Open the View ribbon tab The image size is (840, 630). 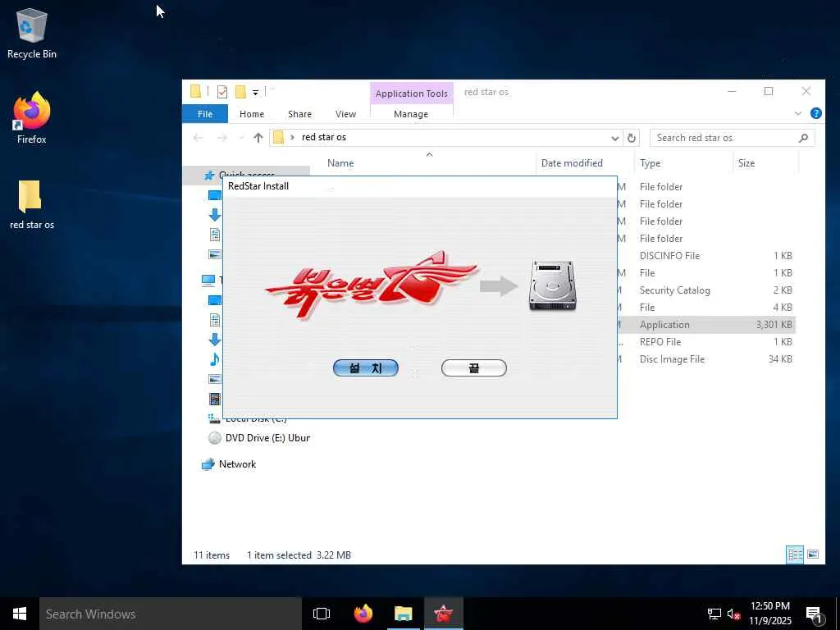(345, 113)
